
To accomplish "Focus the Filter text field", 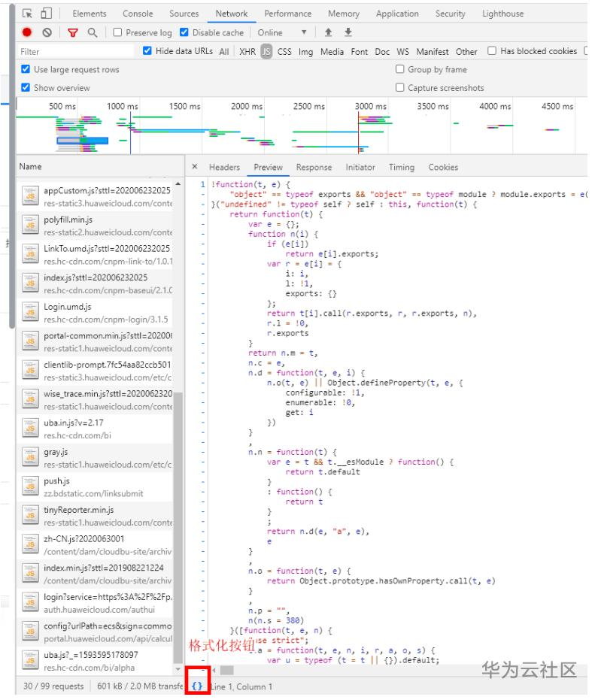I will [x=75, y=52].
